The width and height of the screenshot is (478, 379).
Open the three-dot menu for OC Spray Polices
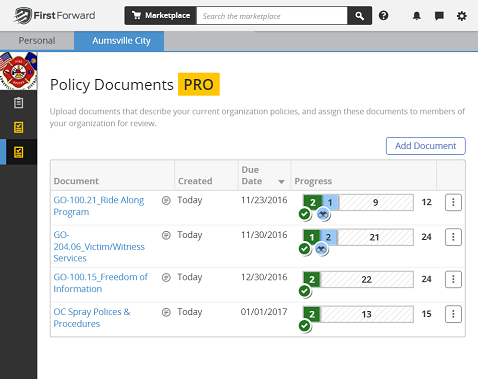click(x=453, y=314)
